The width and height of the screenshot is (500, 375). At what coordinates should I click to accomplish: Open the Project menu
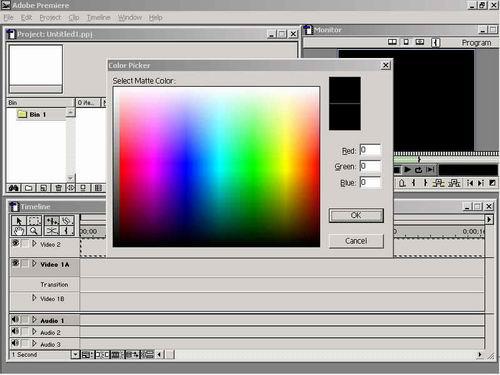(50, 17)
